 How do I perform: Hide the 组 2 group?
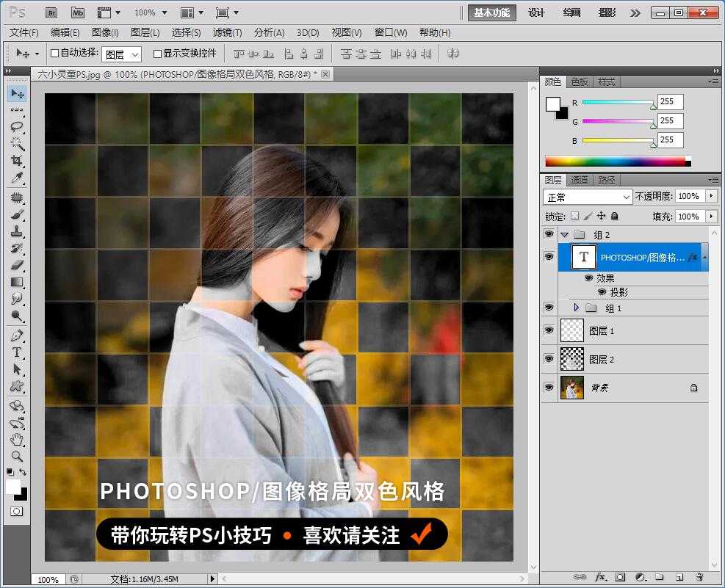tap(549, 233)
